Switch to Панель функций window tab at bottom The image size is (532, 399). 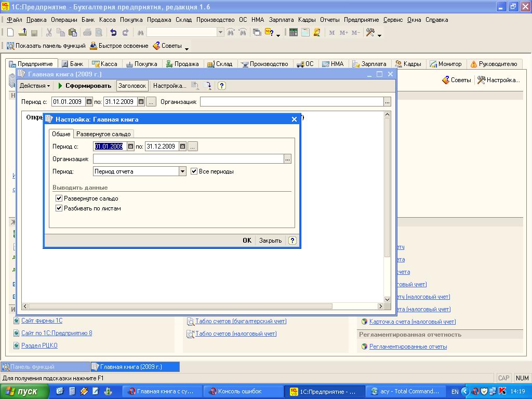45,367
